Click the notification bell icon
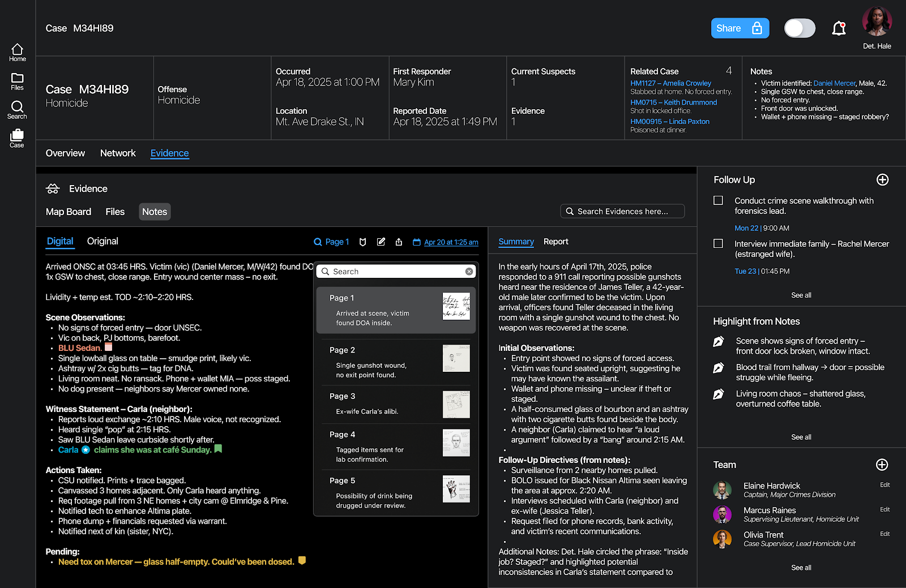The height and width of the screenshot is (588, 906). point(839,28)
